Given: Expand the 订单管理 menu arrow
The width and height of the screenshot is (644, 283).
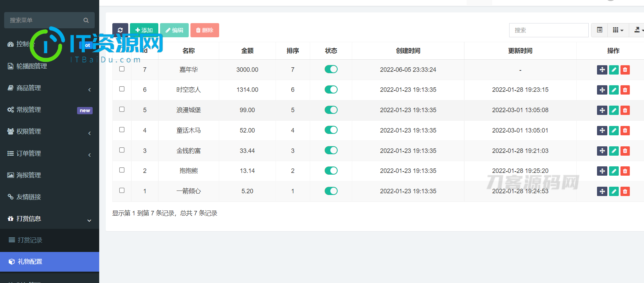Looking at the screenshot, I should (x=90, y=155).
